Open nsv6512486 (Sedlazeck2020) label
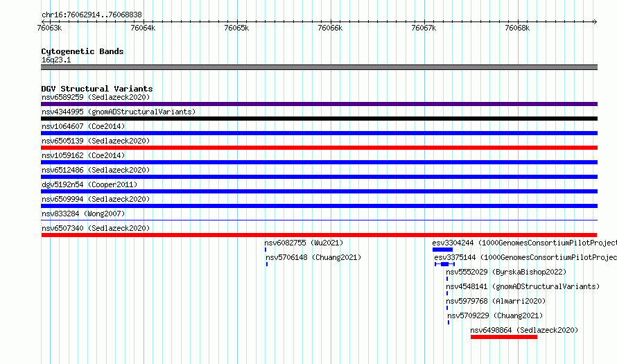 [x=96, y=170]
